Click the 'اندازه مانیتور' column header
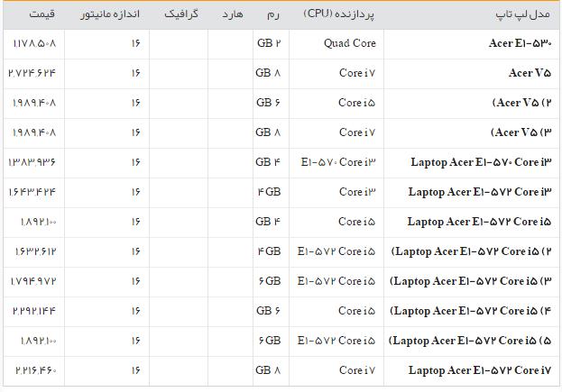 (x=110, y=14)
